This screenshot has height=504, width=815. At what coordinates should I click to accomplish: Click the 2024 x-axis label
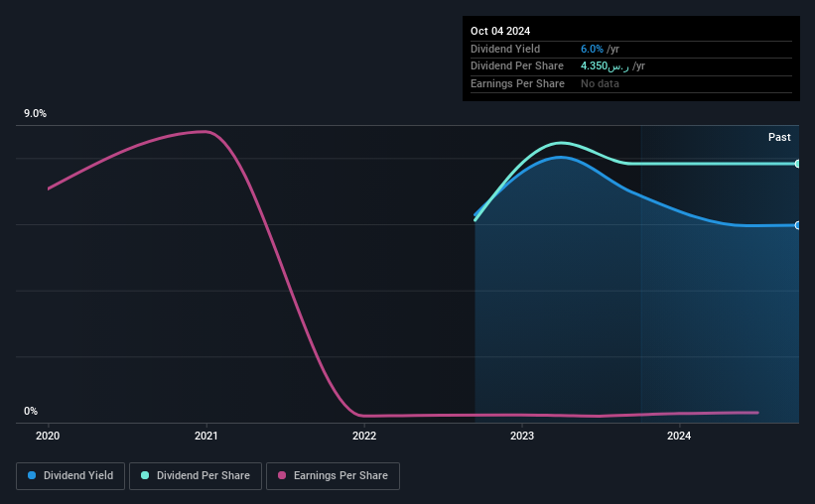679,436
